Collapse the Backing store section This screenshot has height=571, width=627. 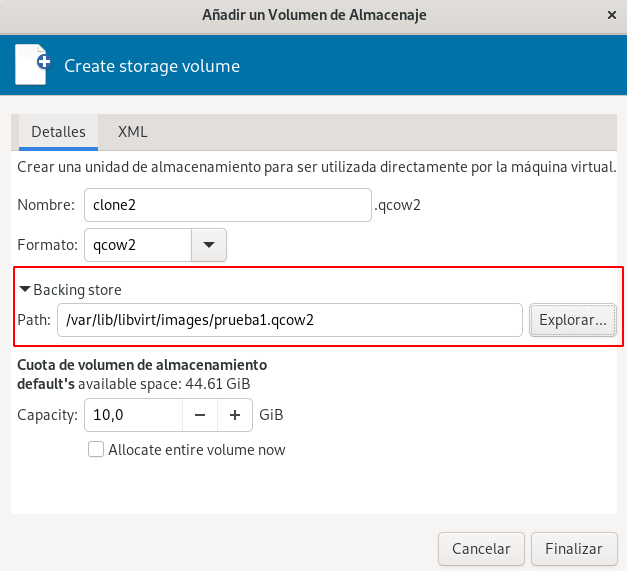click(25, 289)
